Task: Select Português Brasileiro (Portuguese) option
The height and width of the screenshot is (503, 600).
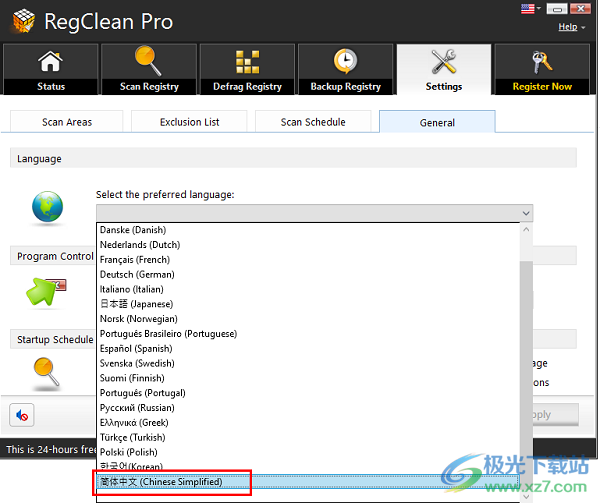Action: (308, 334)
